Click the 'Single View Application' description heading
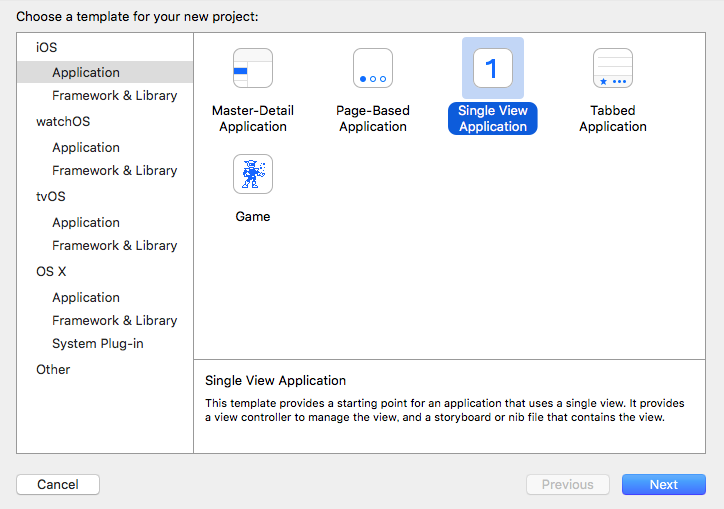 click(275, 381)
